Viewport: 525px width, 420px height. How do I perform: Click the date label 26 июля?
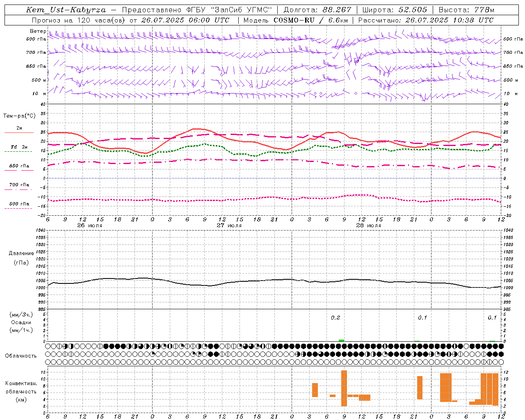90,226
